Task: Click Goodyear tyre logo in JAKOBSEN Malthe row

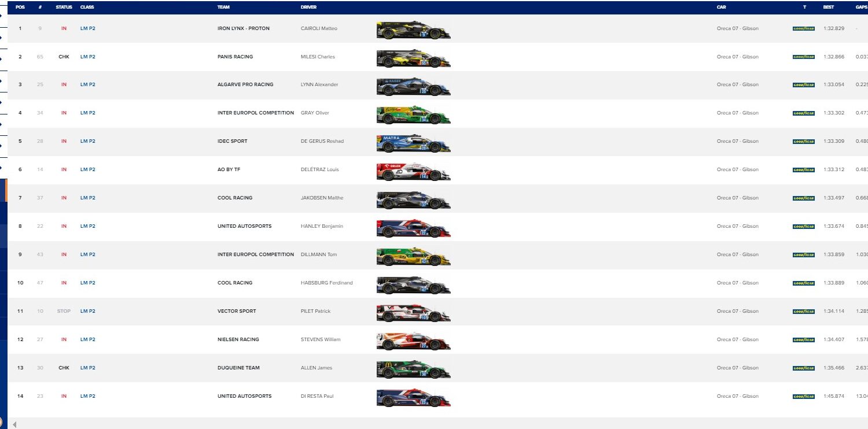Action: coord(803,198)
